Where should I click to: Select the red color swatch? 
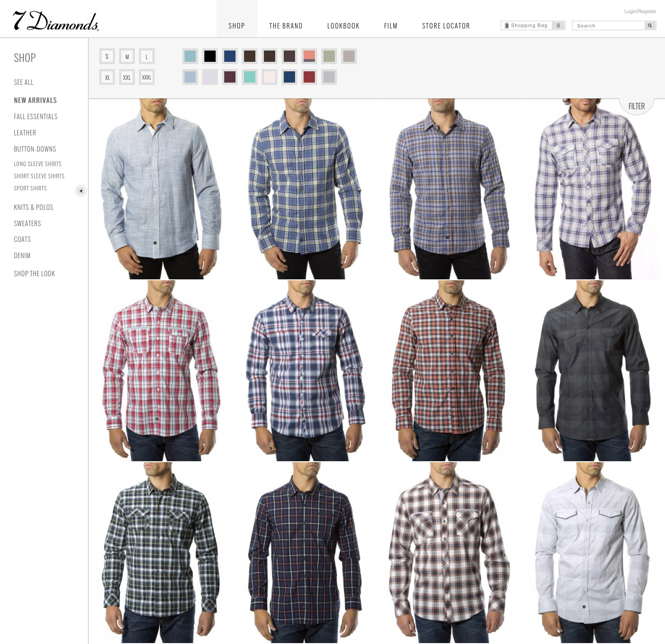tap(309, 77)
